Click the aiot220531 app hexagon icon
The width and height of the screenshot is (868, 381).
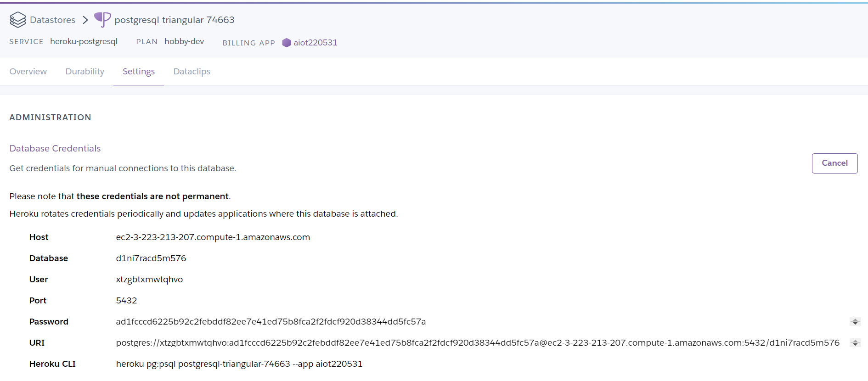coord(287,43)
